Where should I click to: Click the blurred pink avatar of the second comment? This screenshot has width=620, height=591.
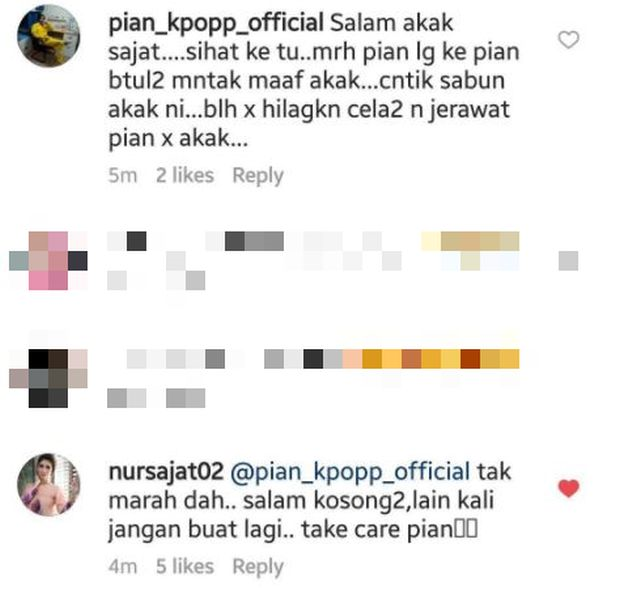pos(48,261)
